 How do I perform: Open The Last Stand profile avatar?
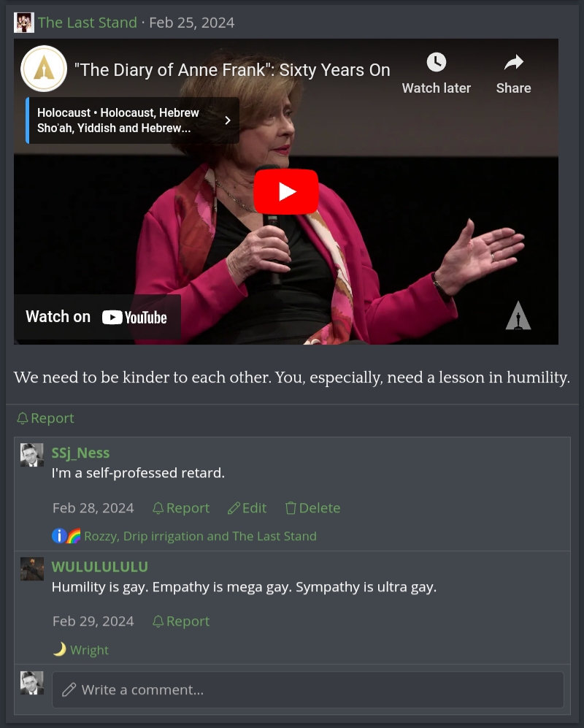(24, 23)
